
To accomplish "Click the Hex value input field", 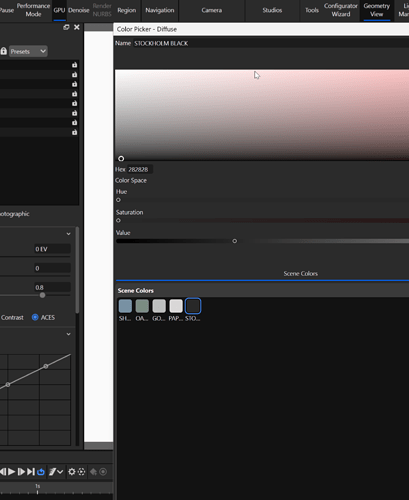I will click(140, 169).
